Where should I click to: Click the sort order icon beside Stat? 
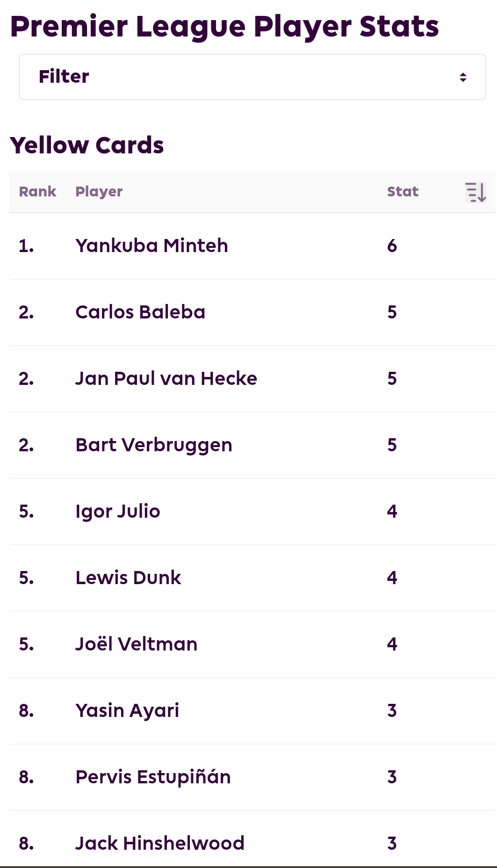475,192
